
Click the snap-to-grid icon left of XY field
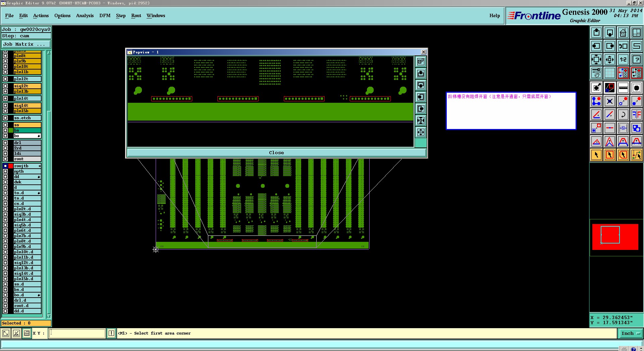(x=27, y=333)
